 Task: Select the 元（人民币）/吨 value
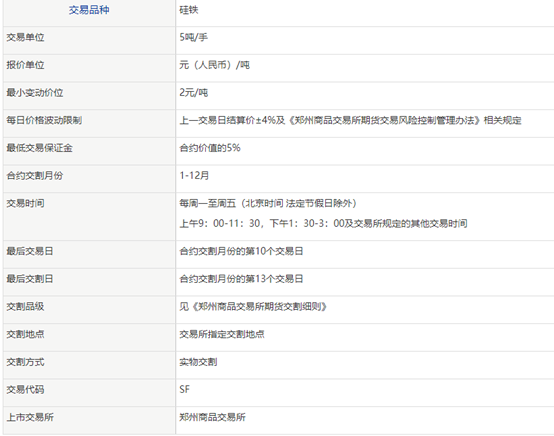pos(214,65)
